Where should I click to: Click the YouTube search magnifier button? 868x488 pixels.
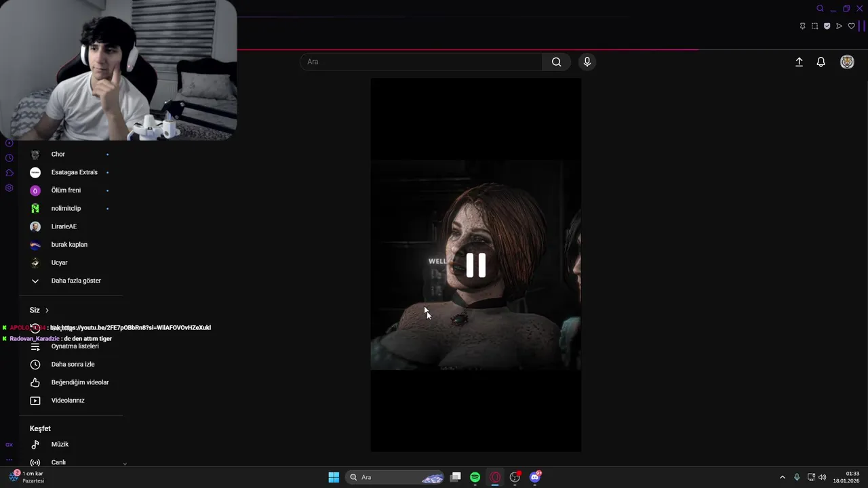coord(556,62)
